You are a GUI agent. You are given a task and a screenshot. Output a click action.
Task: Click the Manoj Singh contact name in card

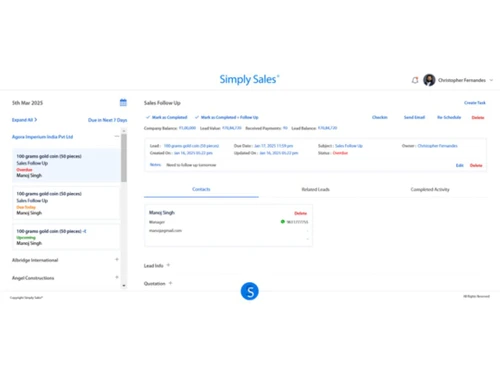click(162, 213)
